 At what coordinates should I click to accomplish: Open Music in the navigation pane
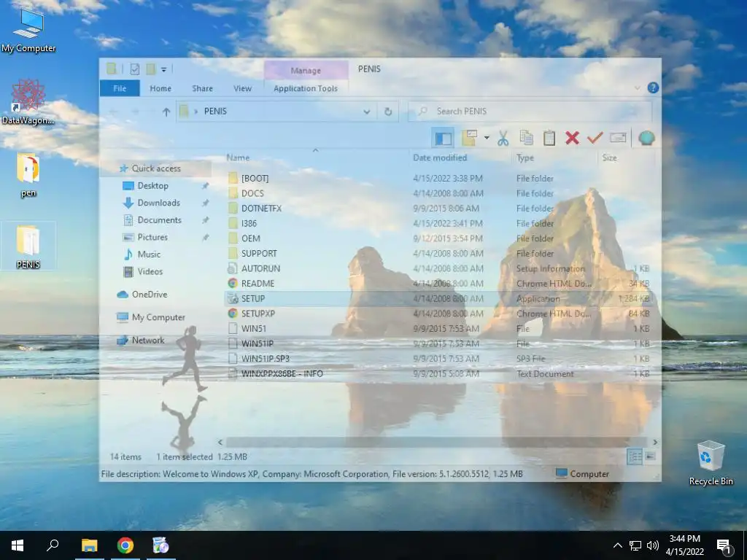(x=149, y=254)
